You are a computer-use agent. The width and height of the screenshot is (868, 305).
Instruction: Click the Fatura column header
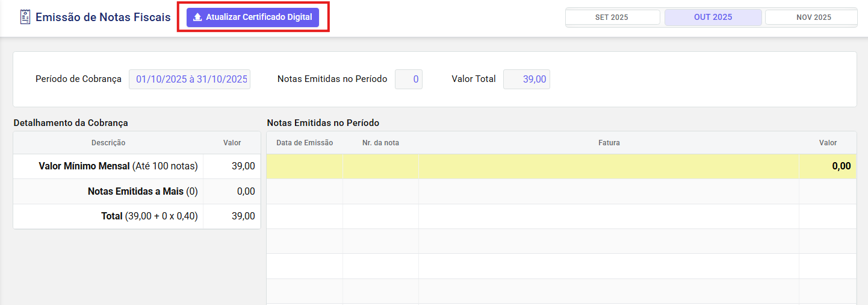(609, 143)
